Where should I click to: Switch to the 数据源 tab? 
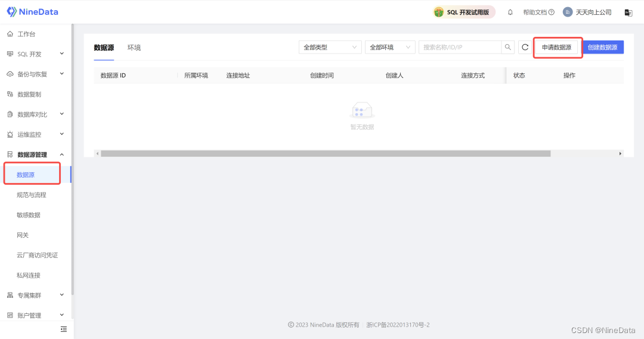(104, 48)
